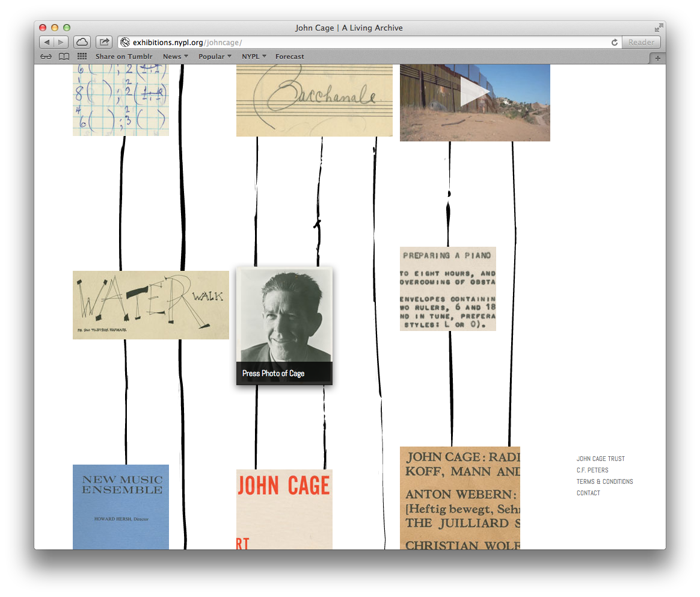Image resolution: width=700 pixels, height=597 pixels.
Task: Zoom the window with green button
Action: click(67, 28)
